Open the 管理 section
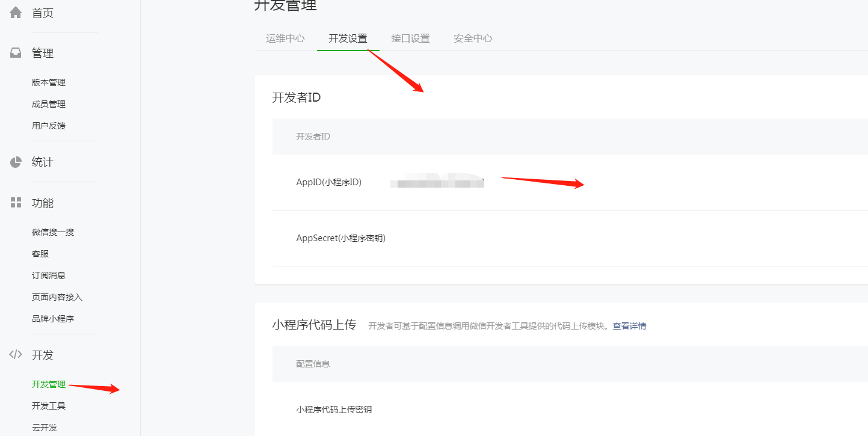Screen dimensions: 868x436 [x=43, y=54]
